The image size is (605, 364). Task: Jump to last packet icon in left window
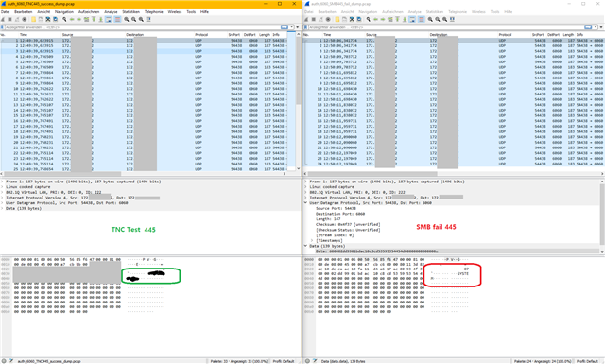click(x=101, y=19)
